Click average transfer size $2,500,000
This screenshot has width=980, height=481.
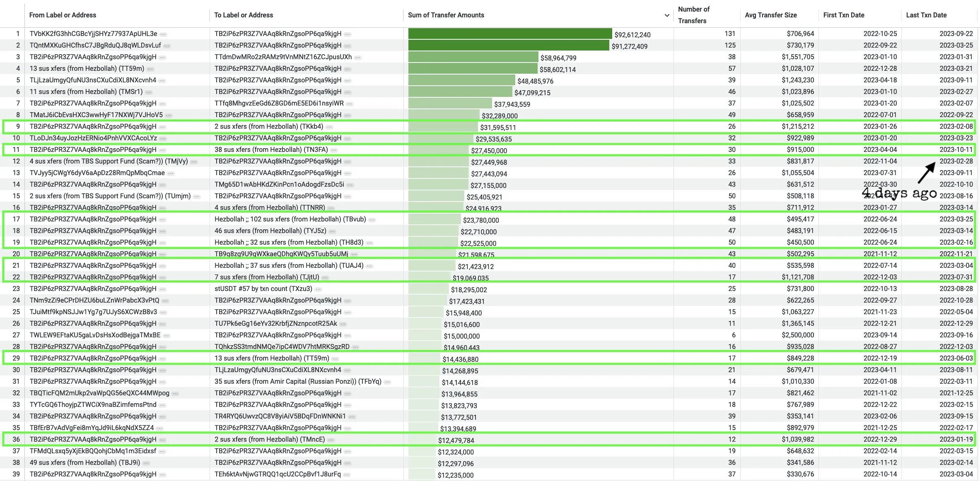pos(798,335)
